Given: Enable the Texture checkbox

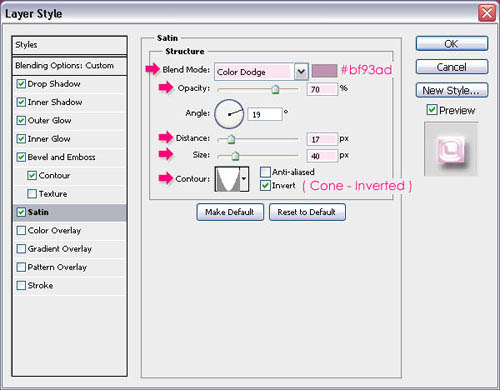Looking at the screenshot, I should pyautogui.click(x=32, y=194).
